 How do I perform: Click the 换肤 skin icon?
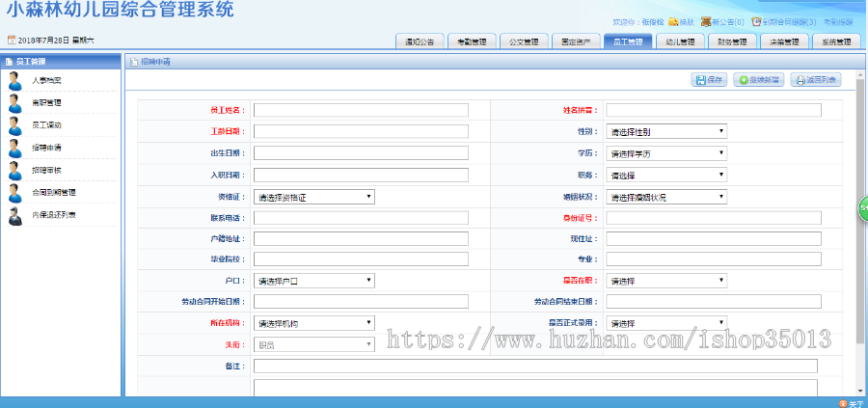click(673, 22)
